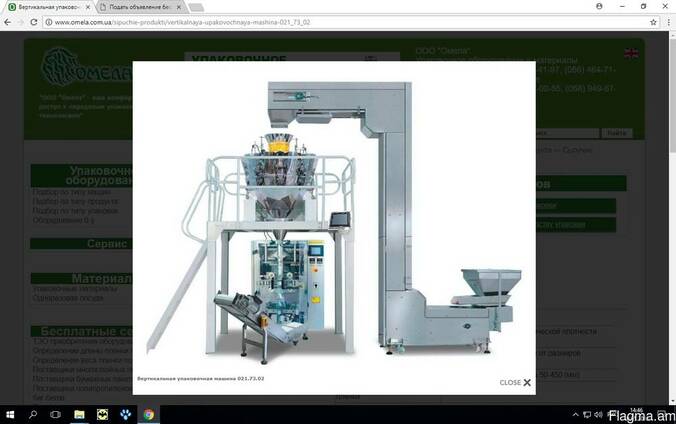Viewport: 676px width, 424px height.
Task: Click the volume tray icon
Action: coord(598,415)
